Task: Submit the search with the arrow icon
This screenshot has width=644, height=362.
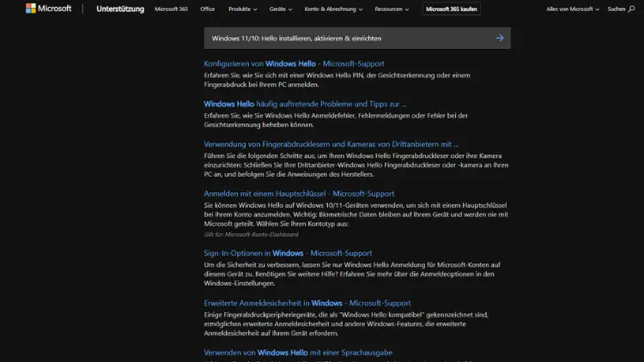Action: pos(500,38)
